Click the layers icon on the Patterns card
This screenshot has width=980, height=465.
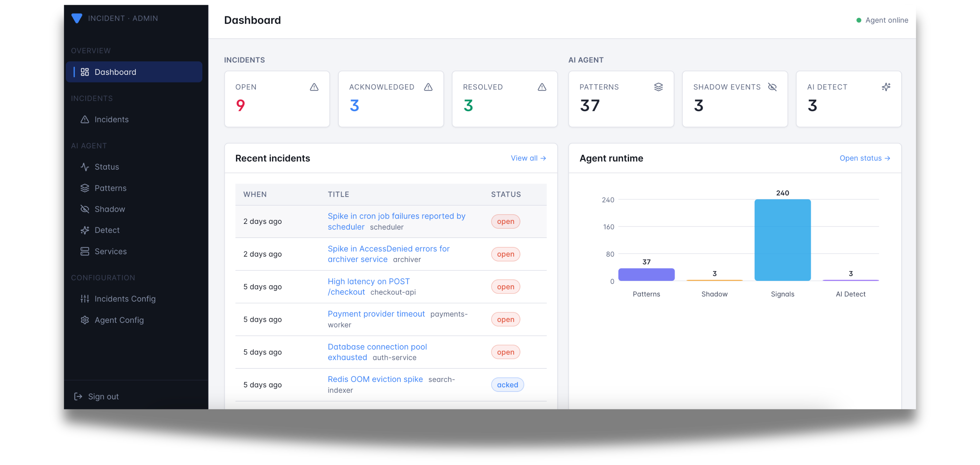(x=658, y=87)
